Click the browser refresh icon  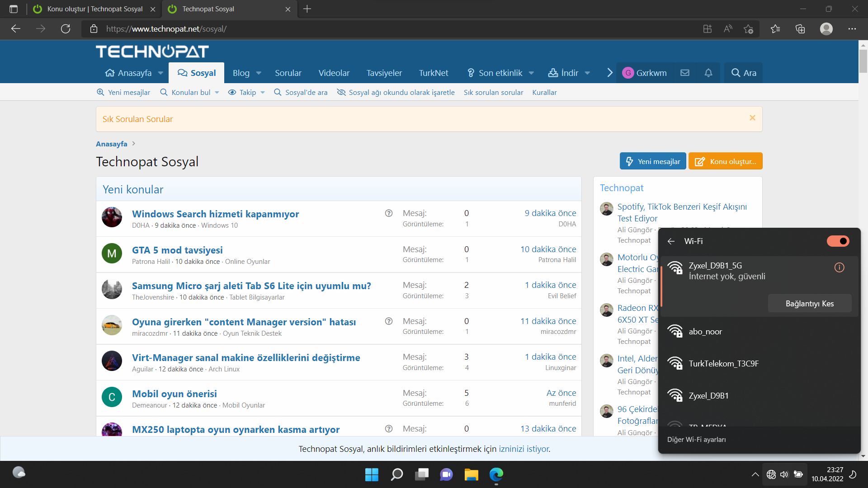point(66,29)
